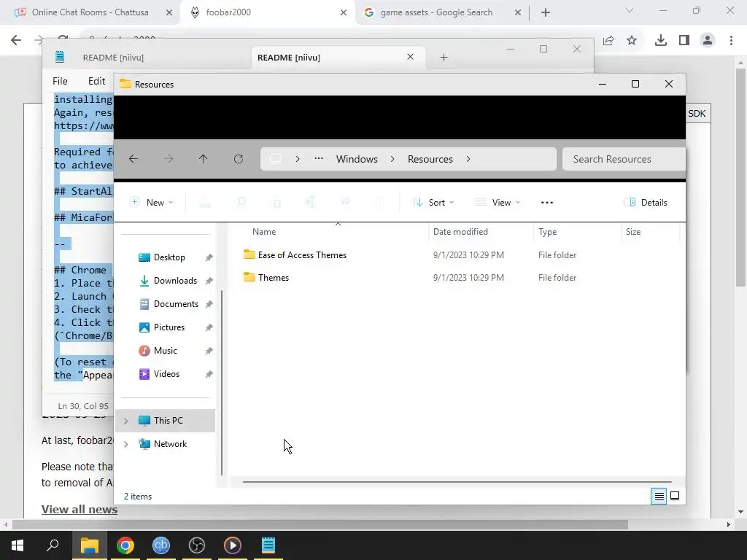Click the Chrome horizontal page scrollbar

point(320,525)
